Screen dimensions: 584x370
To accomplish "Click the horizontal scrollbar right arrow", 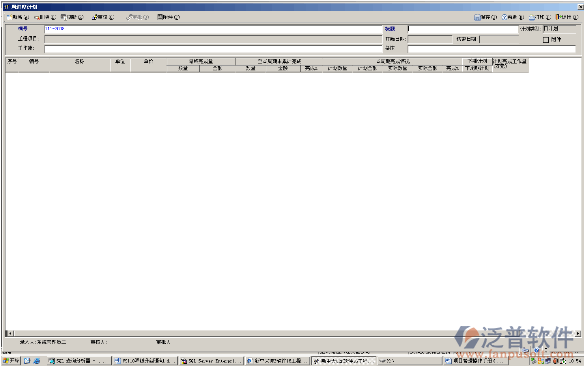I will pyautogui.click(x=578, y=333).
